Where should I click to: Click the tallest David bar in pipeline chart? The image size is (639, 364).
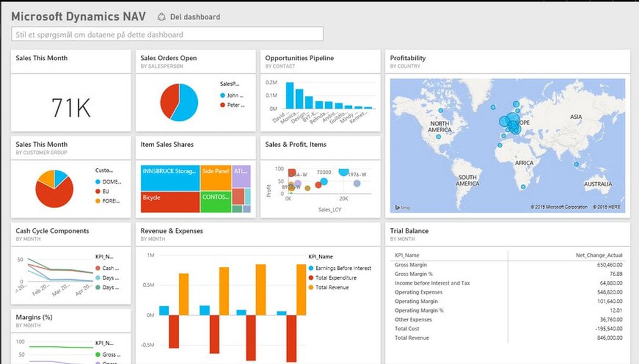click(x=289, y=95)
